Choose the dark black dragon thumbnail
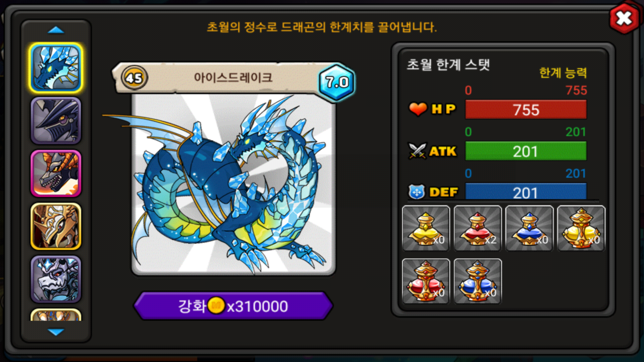 coord(56,121)
